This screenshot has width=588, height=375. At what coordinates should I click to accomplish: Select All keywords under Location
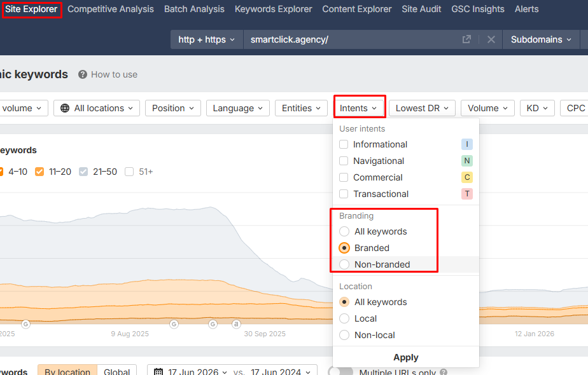tap(344, 302)
